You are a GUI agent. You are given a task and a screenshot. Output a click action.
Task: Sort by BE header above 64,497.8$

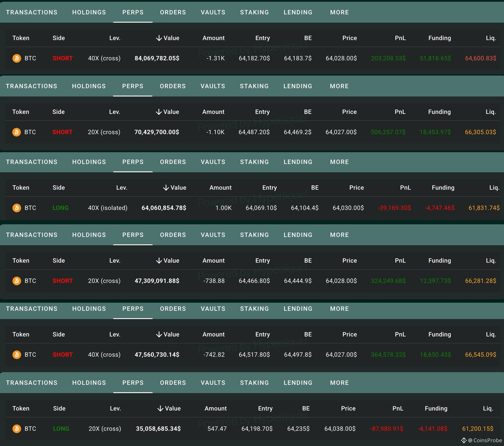click(x=308, y=335)
